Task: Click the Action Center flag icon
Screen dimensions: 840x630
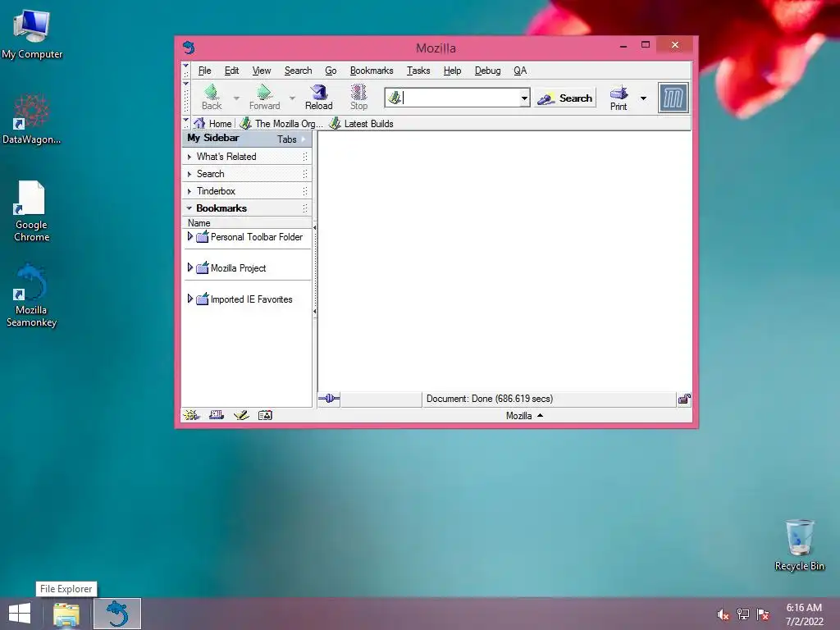Action: point(763,614)
